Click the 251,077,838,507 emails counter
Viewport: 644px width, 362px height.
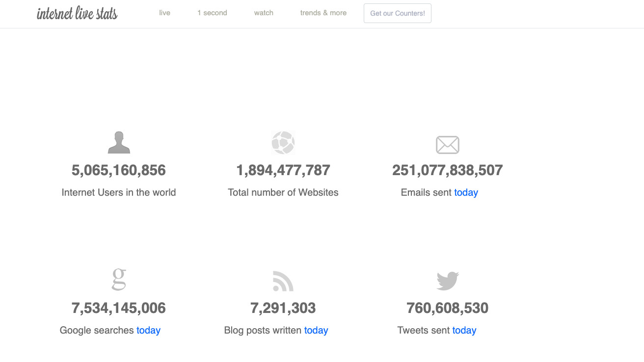[x=448, y=170]
